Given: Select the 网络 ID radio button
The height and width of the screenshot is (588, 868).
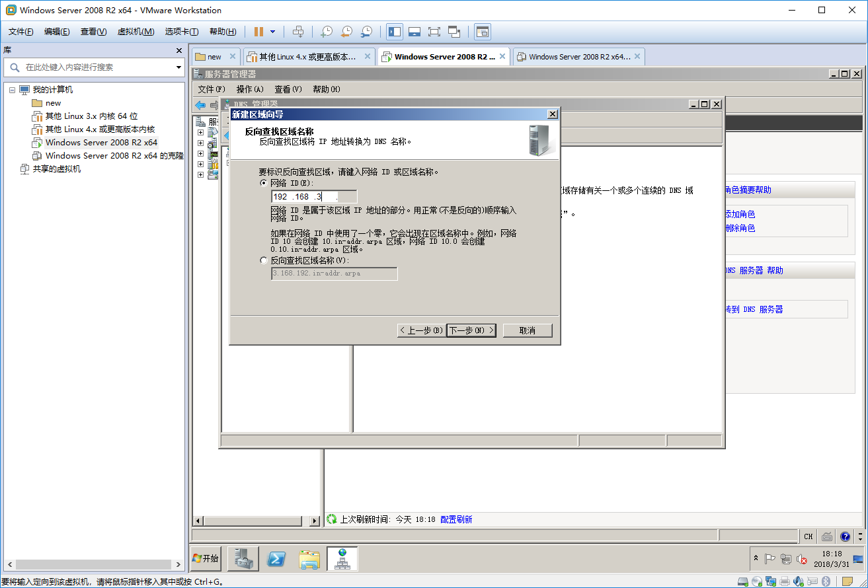Looking at the screenshot, I should pyautogui.click(x=264, y=184).
